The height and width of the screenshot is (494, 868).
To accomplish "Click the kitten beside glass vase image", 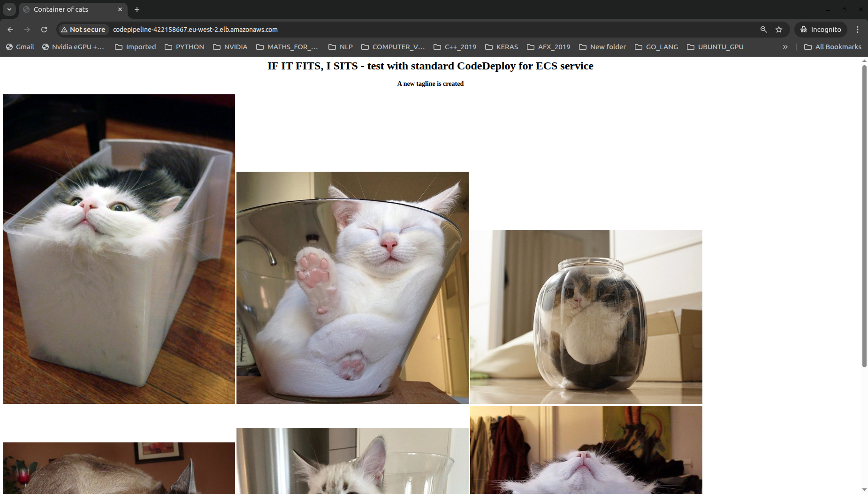I will (x=352, y=461).
